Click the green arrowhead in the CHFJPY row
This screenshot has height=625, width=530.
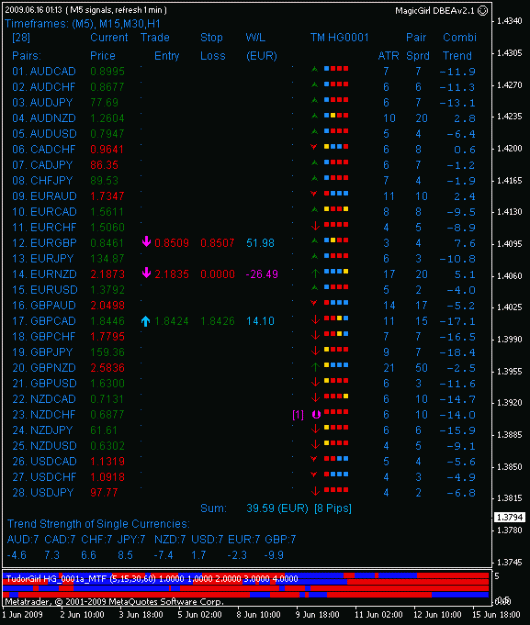314,178
